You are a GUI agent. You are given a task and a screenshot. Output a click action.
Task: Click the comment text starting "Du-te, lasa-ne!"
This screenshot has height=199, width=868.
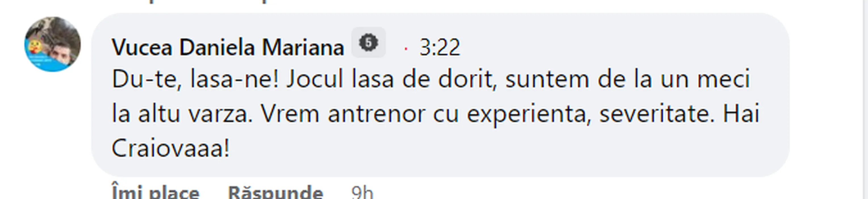435,114
